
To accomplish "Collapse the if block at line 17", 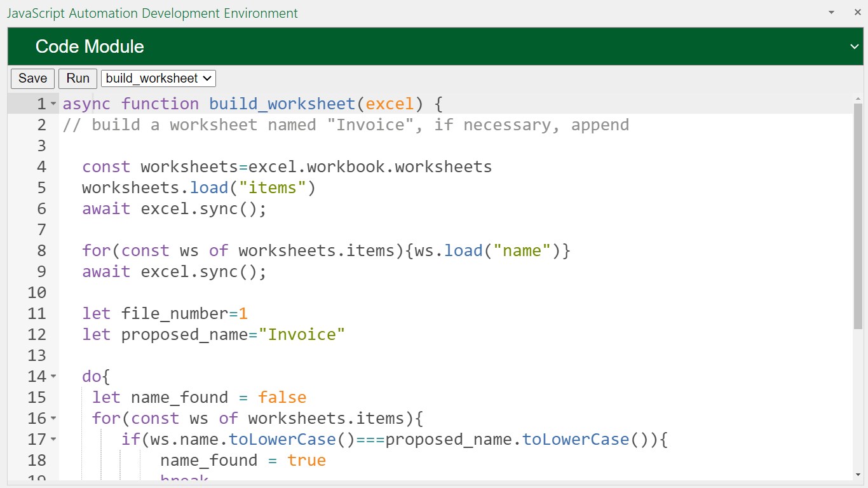I will tap(53, 439).
